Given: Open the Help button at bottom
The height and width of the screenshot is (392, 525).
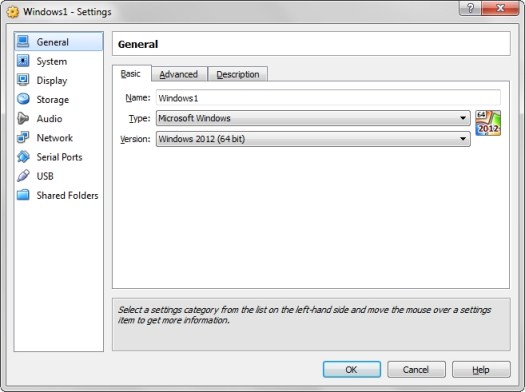Looking at the screenshot, I should tap(481, 370).
